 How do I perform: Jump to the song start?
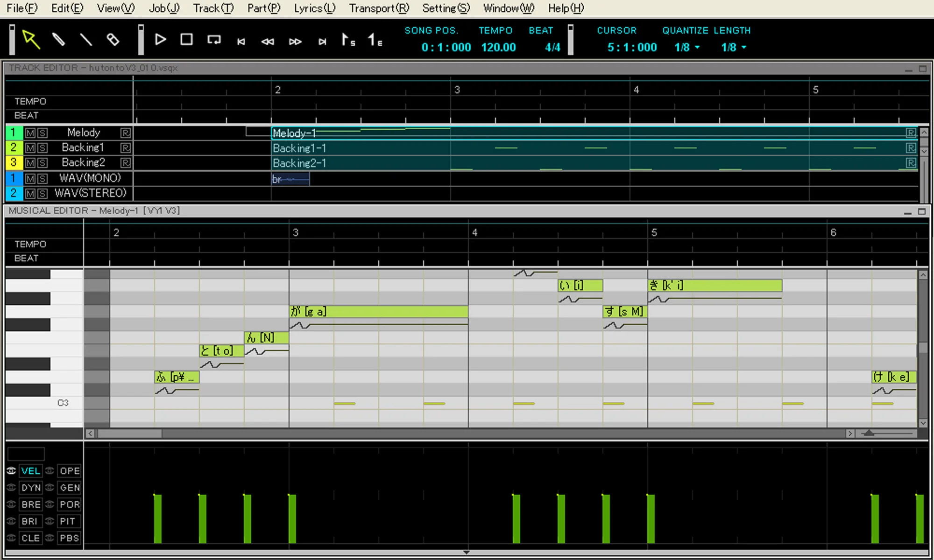(241, 41)
